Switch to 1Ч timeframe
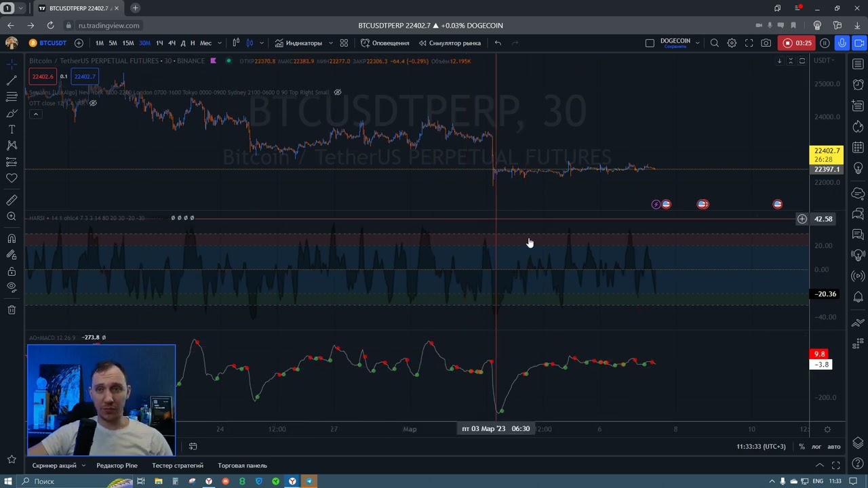 point(159,43)
